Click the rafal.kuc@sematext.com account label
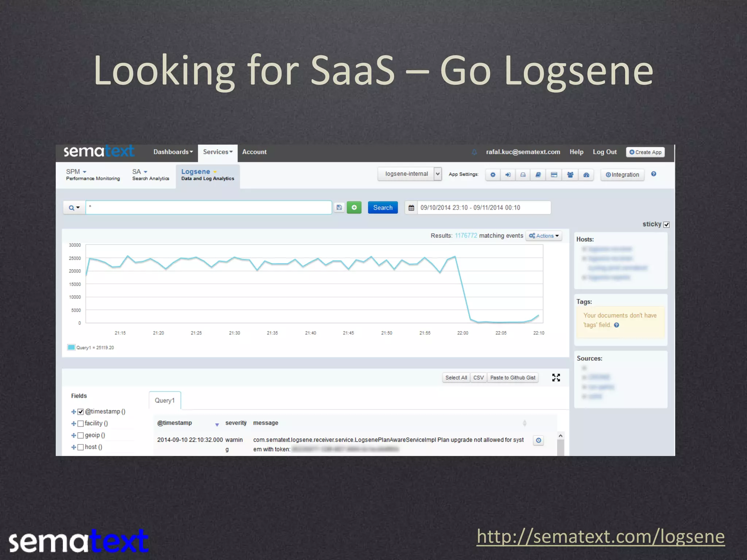The width and height of the screenshot is (747, 560). click(523, 152)
